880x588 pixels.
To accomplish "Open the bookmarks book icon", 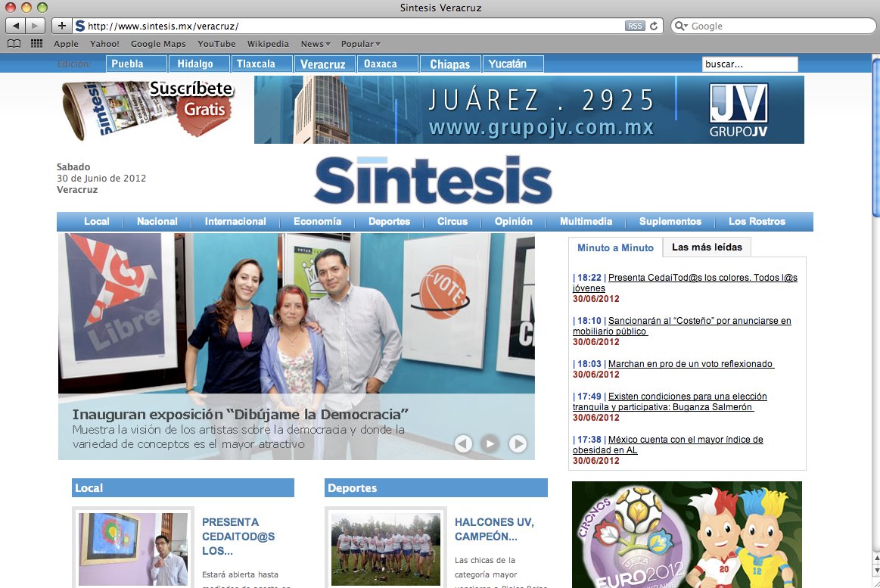I will [14, 44].
